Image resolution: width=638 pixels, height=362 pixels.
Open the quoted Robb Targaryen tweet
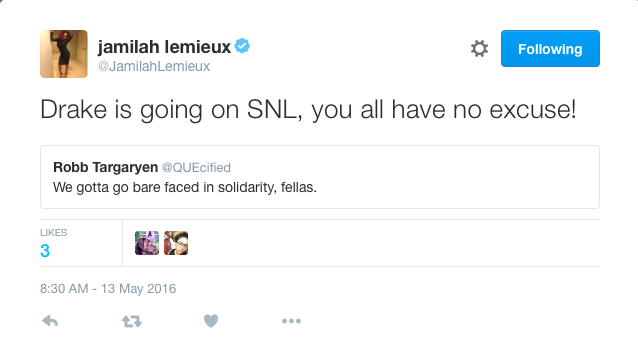click(x=320, y=177)
